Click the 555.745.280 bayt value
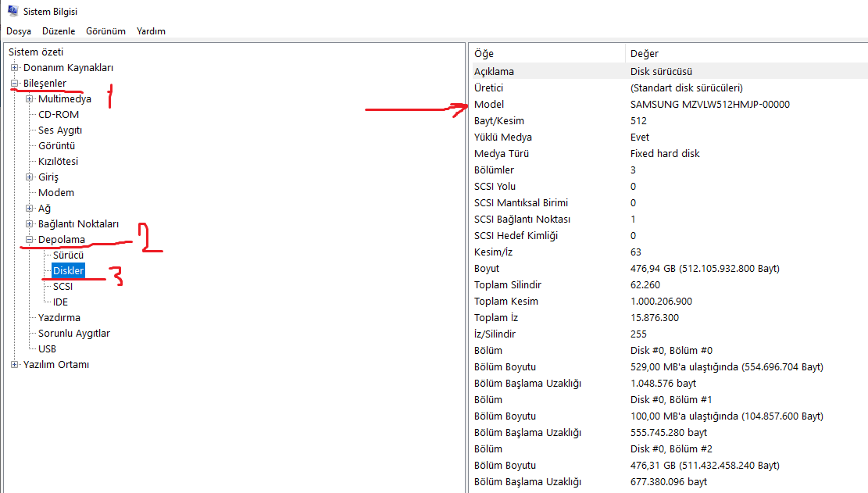868x493 pixels. pyautogui.click(x=668, y=433)
